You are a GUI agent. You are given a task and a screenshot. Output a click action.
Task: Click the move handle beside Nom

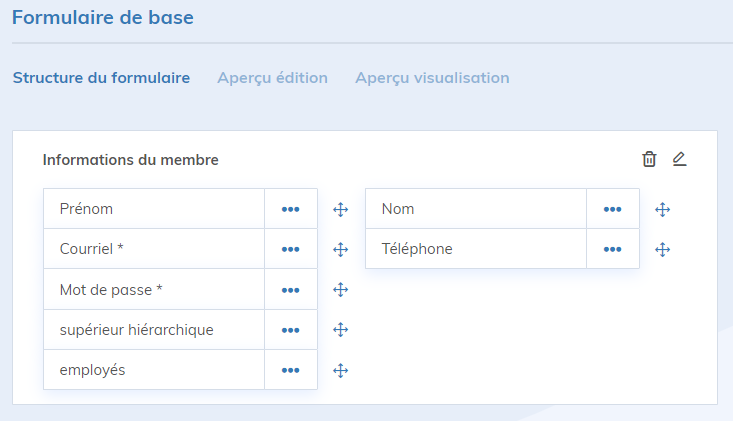click(662, 210)
